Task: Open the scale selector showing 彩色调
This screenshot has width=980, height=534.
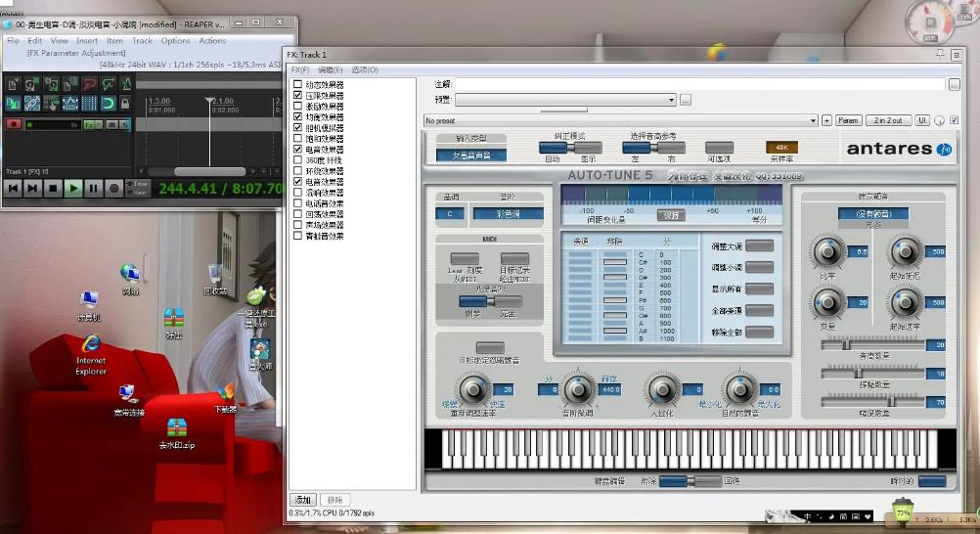Action: click(x=508, y=214)
